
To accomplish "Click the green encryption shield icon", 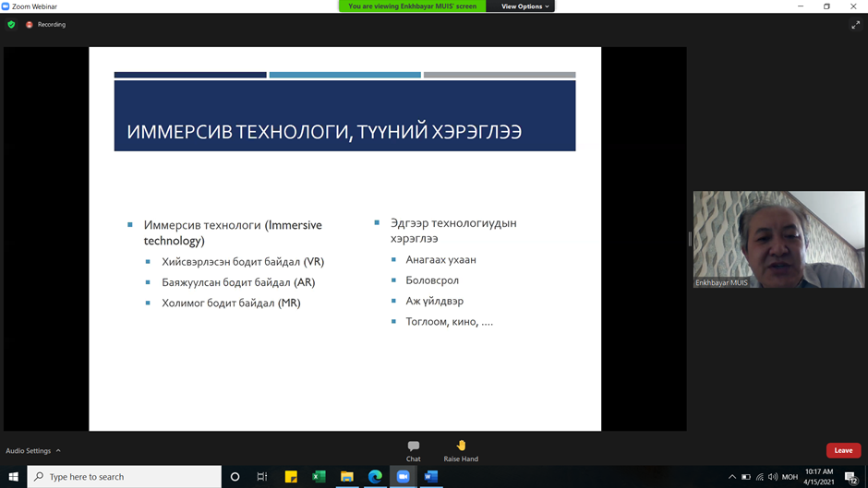I will click(x=11, y=24).
